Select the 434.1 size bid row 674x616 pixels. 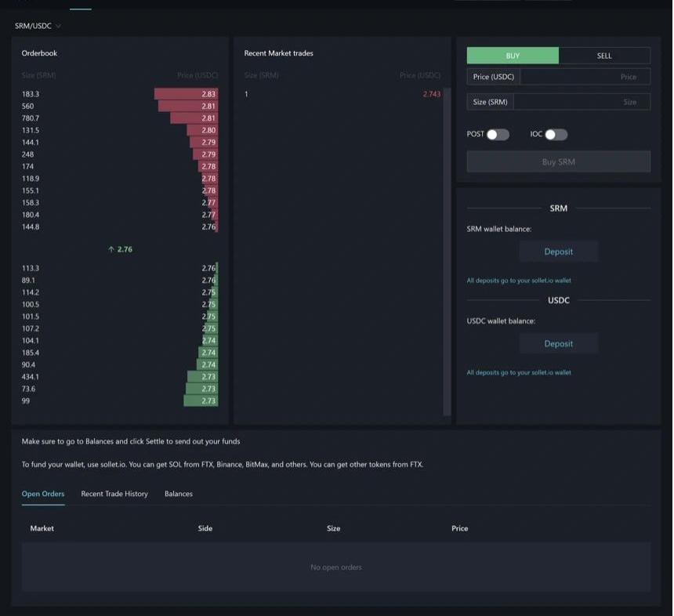[x=120, y=377]
